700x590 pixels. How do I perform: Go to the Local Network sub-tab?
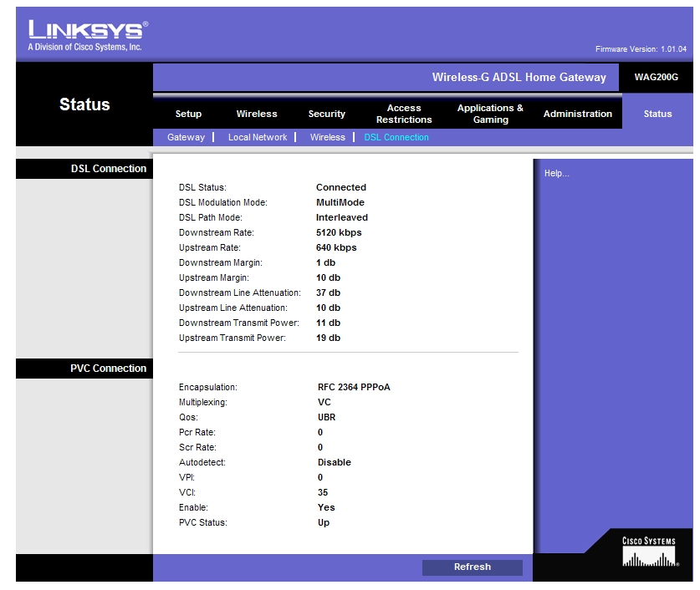(x=258, y=137)
